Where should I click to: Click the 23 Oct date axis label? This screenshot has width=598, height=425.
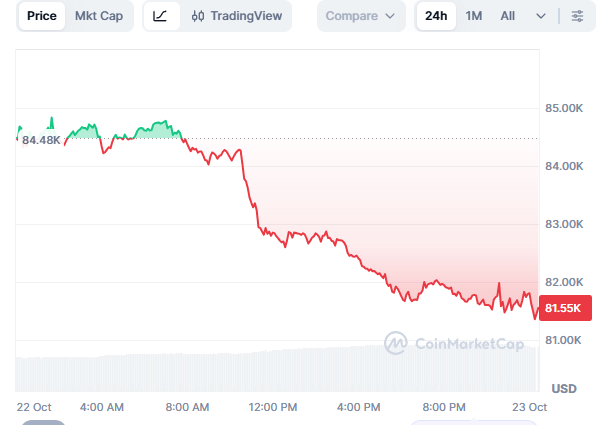[529, 407]
